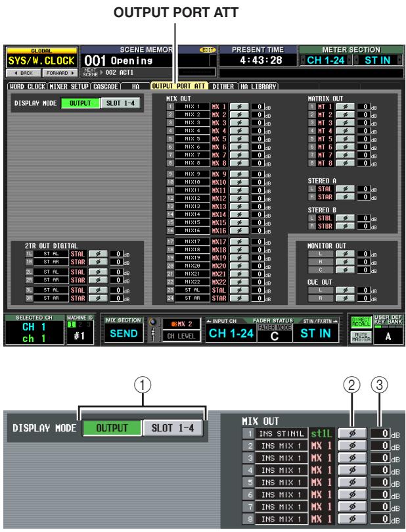Screen dimensions: 406x532
Task: Click SYS/W.CLOCK global function button
Action: [x=41, y=60]
